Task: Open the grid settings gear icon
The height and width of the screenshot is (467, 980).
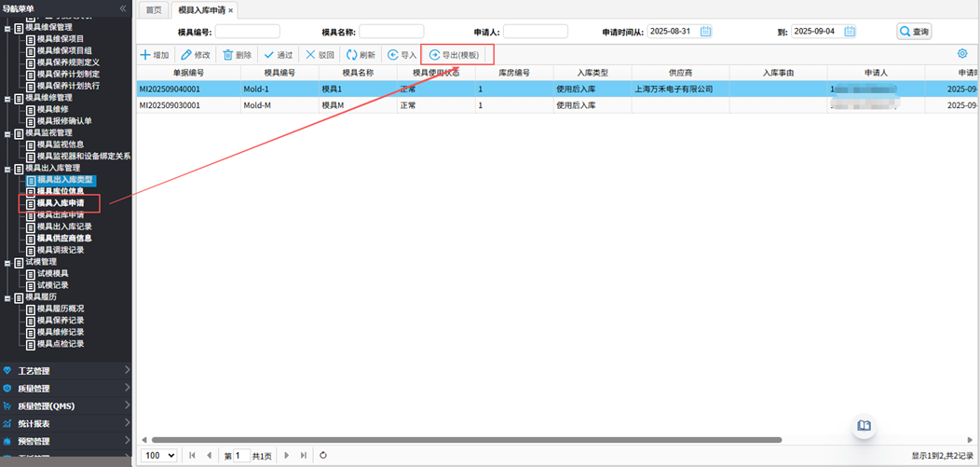Action: pos(962,54)
